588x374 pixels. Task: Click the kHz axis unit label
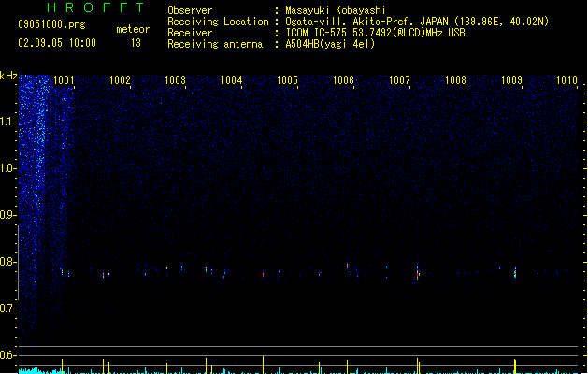point(8,76)
